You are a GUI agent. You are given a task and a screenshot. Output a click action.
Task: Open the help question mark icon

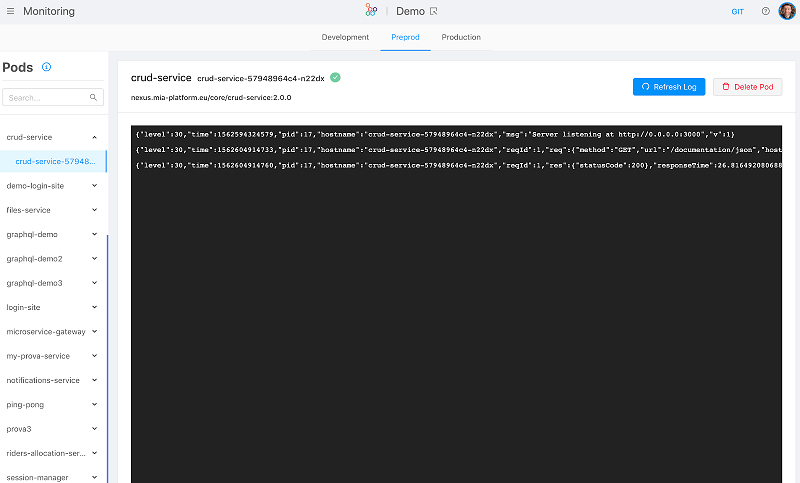pos(765,11)
